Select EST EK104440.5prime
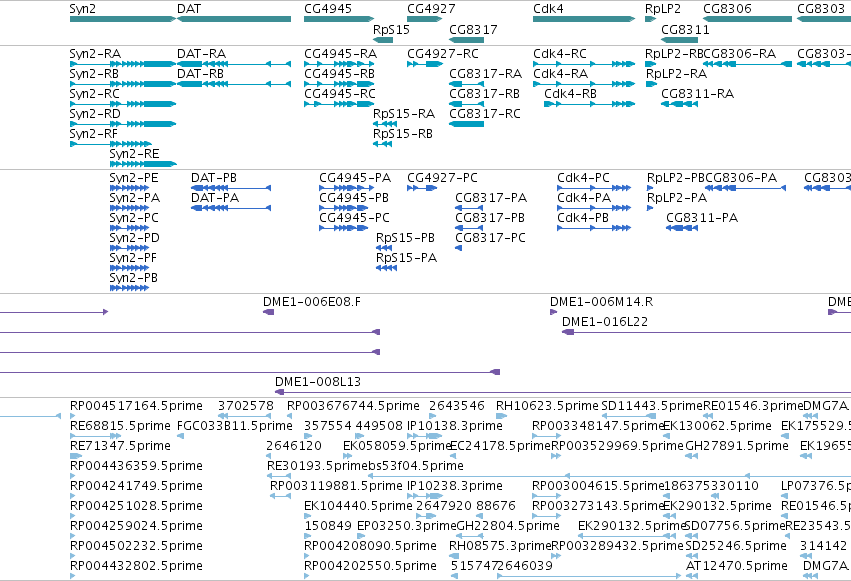Image resolution: width=851 pixels, height=581 pixels. 307,516
